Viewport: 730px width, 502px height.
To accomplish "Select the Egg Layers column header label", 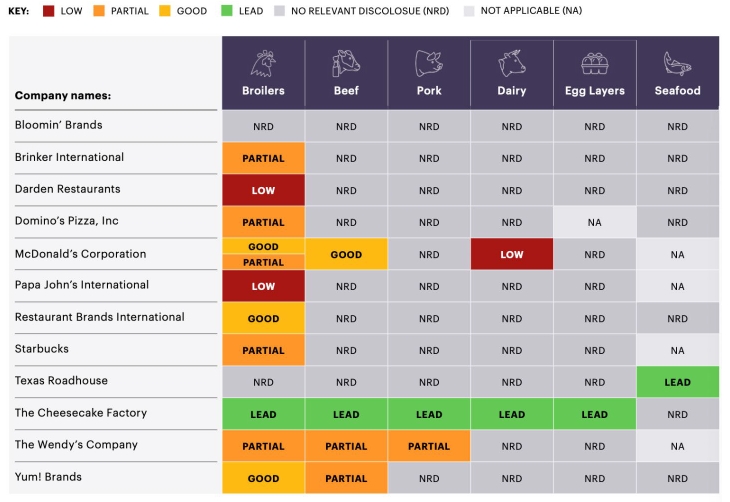I will pyautogui.click(x=594, y=91).
